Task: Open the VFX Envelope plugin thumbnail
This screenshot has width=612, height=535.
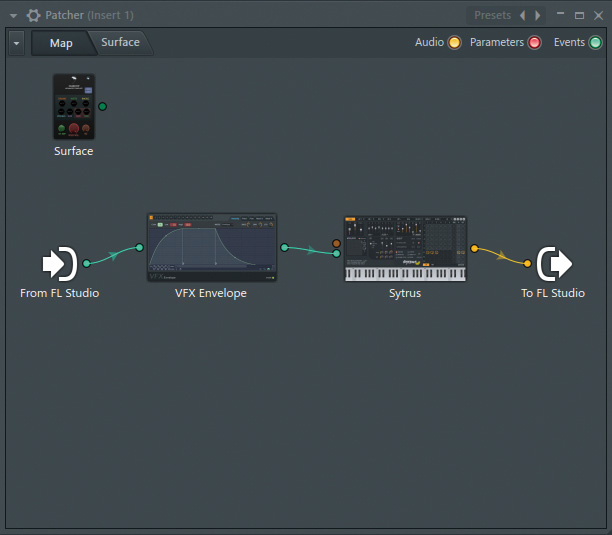Action: point(212,247)
